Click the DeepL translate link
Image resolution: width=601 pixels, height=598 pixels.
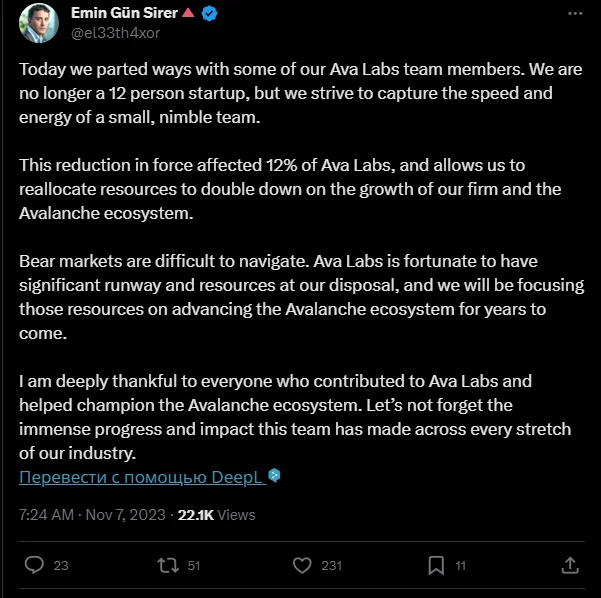pos(143,477)
